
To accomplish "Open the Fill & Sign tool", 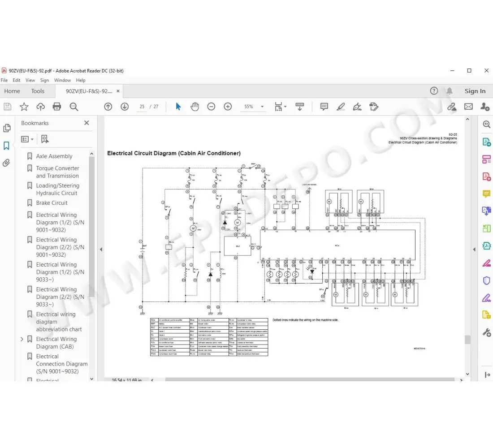I will point(486,297).
